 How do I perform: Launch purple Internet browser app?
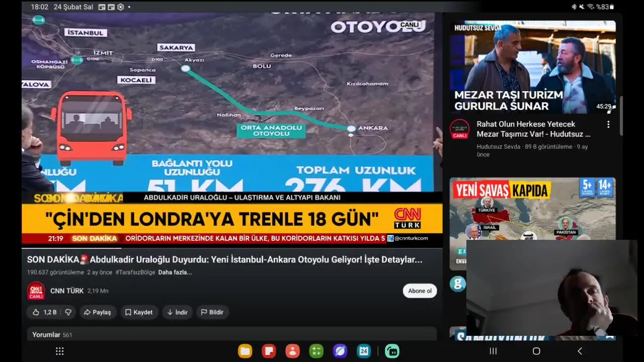340,351
